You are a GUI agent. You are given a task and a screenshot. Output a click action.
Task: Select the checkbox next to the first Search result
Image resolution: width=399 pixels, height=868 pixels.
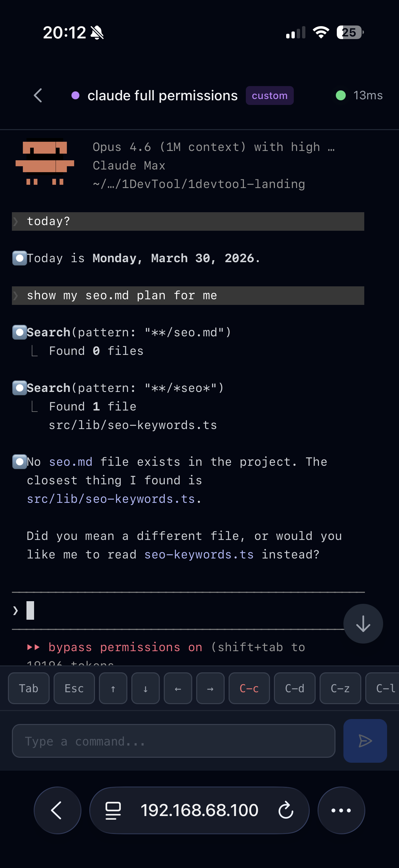19,332
